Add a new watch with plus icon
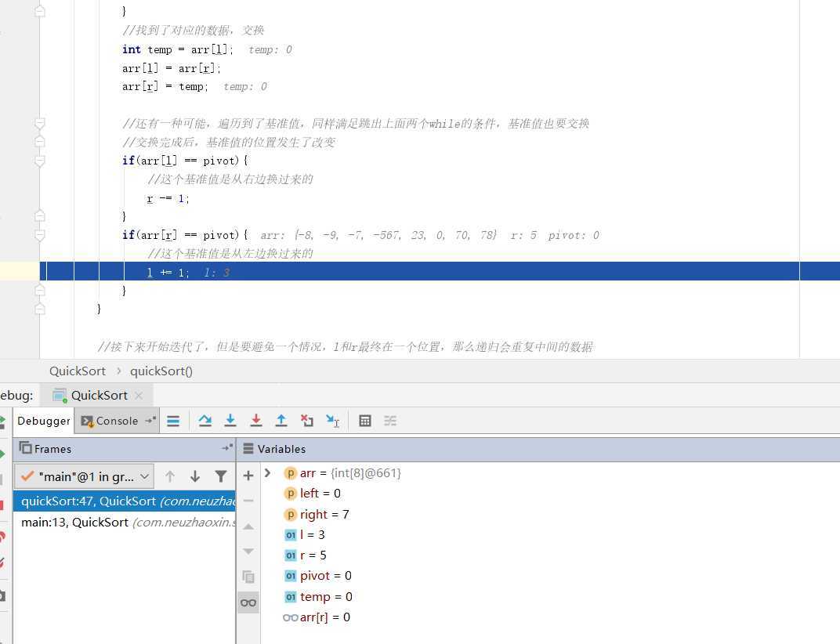840x644 pixels. click(x=248, y=476)
